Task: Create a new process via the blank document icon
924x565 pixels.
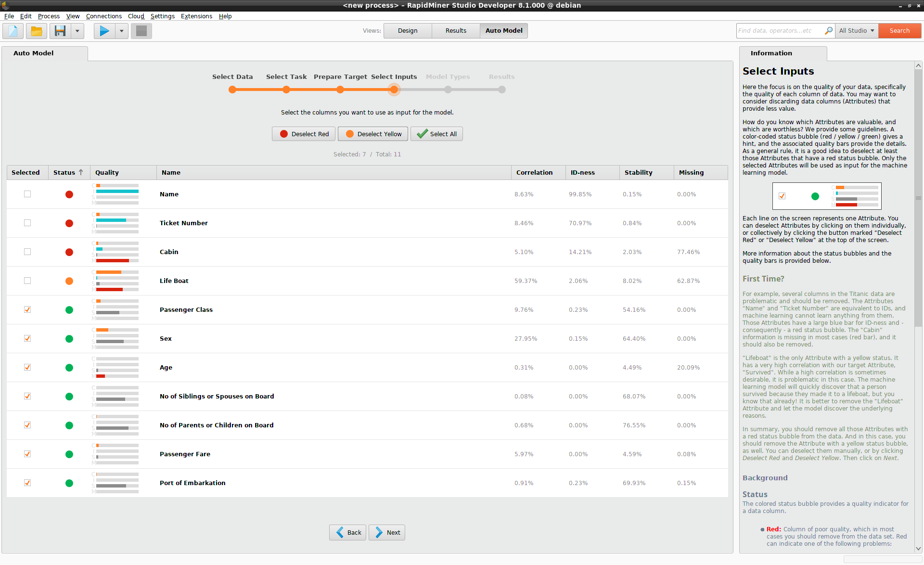Action: tap(12, 30)
